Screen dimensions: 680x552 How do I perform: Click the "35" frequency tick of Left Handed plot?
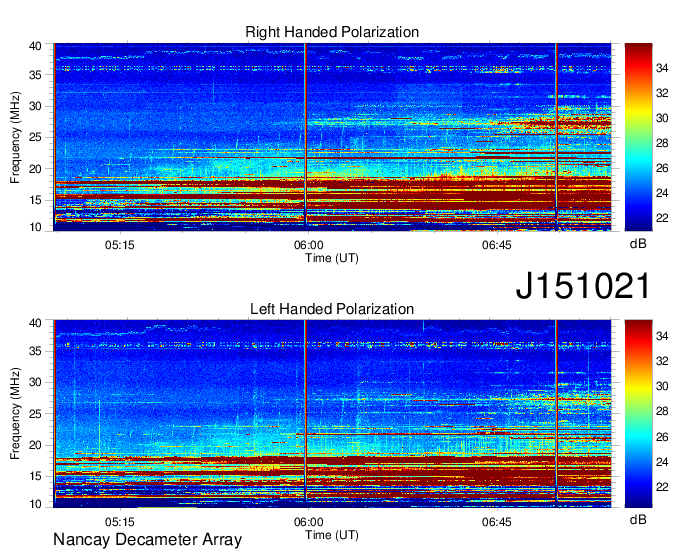(36, 351)
